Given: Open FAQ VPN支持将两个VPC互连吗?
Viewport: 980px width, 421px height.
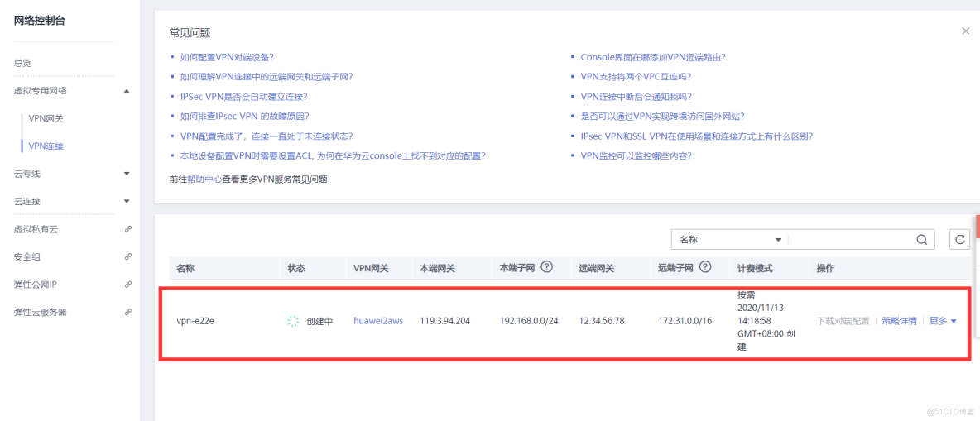Looking at the screenshot, I should pyautogui.click(x=637, y=77).
